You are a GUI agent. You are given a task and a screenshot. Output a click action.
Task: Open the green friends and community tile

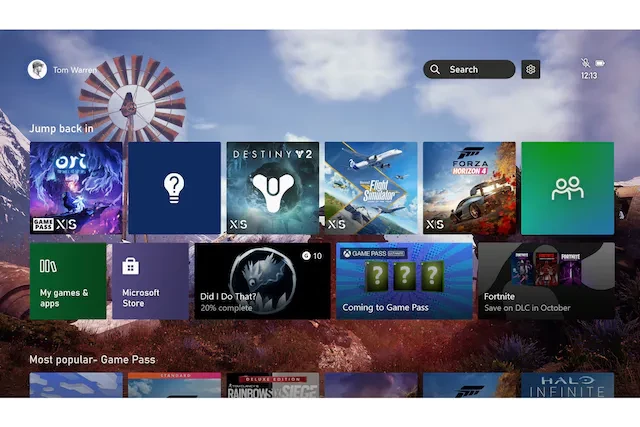click(568, 188)
